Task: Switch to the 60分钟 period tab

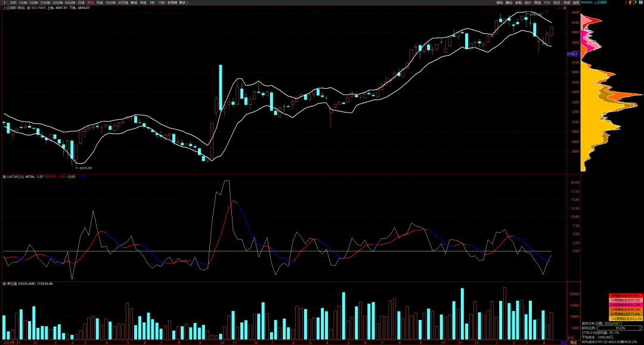Action: coord(70,2)
